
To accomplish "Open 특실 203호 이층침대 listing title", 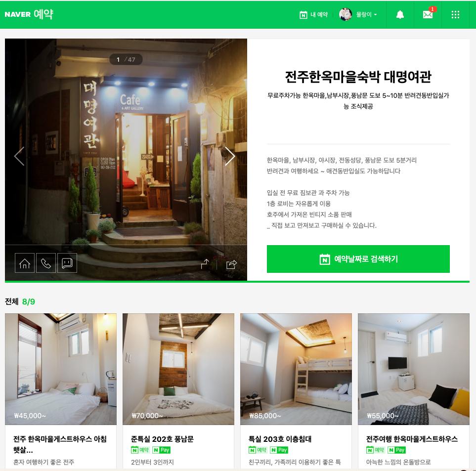I will (280, 439).
